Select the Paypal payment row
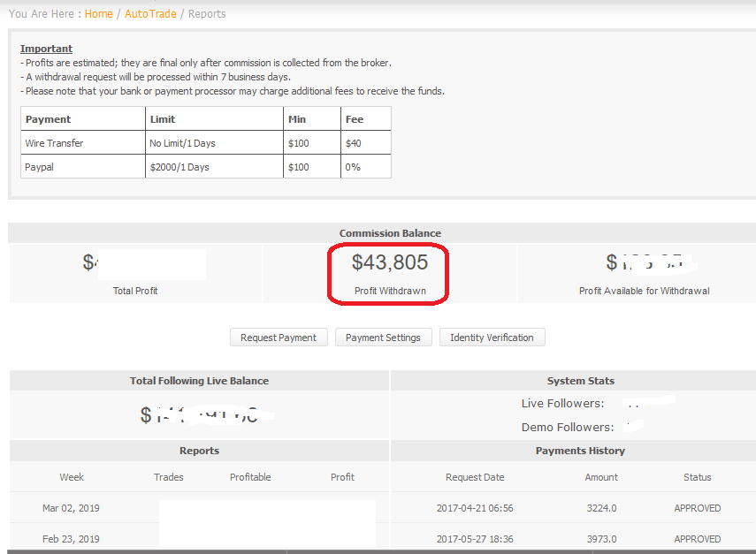This screenshot has width=756, height=554. pyautogui.click(x=40, y=167)
